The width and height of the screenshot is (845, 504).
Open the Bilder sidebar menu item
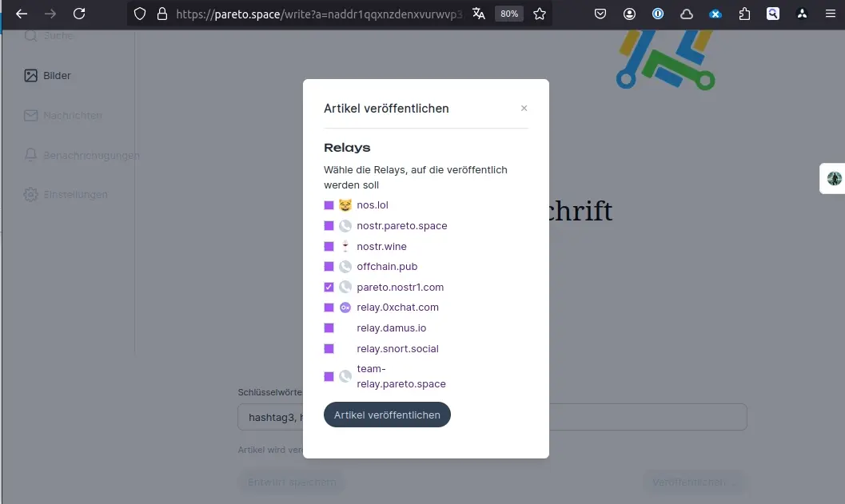[47, 75]
